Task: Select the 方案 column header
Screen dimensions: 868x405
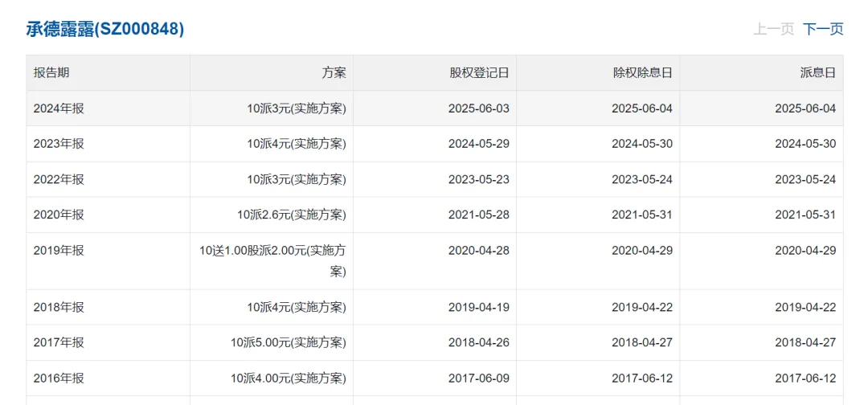Action: point(334,72)
